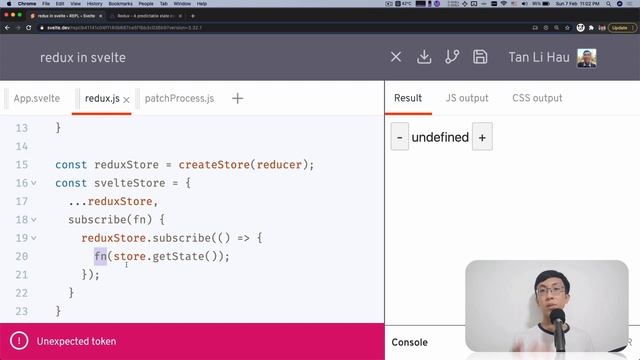Click the exit fullscreen X icon
640x360 pixels.
[396, 57]
